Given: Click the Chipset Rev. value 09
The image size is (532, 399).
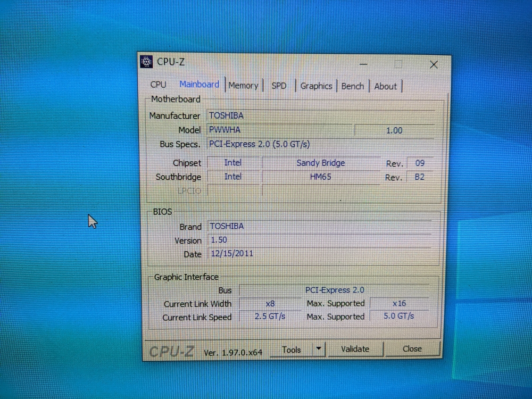Looking at the screenshot, I should click(x=420, y=163).
